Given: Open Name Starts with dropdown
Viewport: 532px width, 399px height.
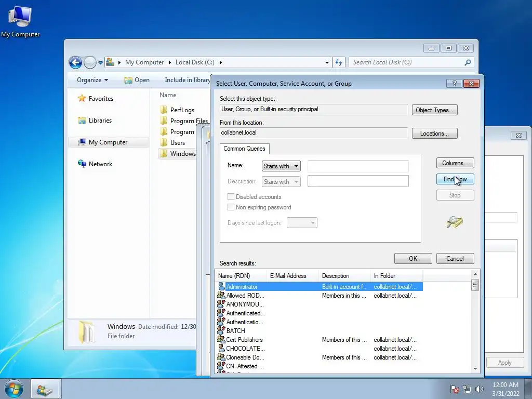Looking at the screenshot, I should [x=281, y=166].
